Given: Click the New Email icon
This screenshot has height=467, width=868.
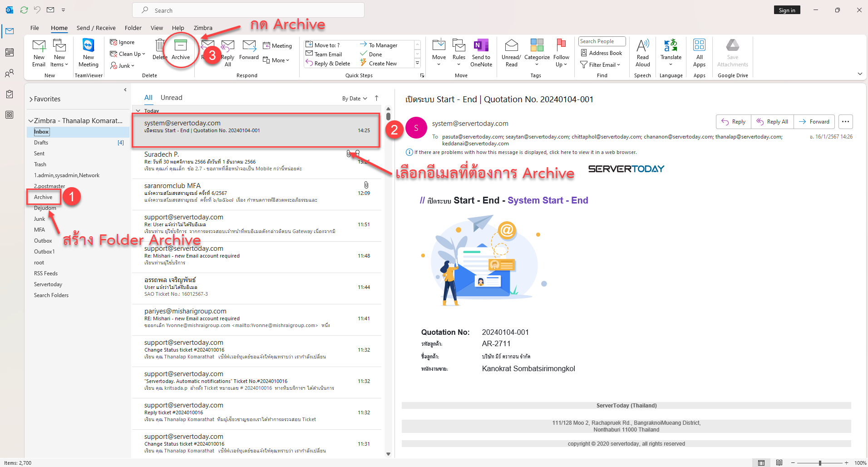Looking at the screenshot, I should pos(39,46).
